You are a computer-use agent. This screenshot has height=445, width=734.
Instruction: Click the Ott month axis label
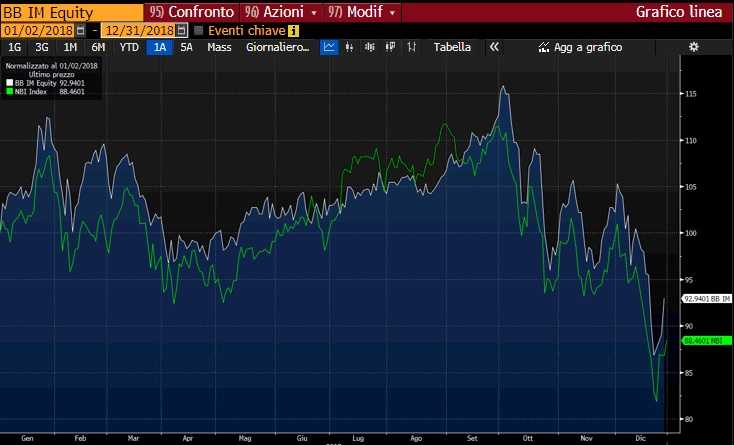pos(528,438)
